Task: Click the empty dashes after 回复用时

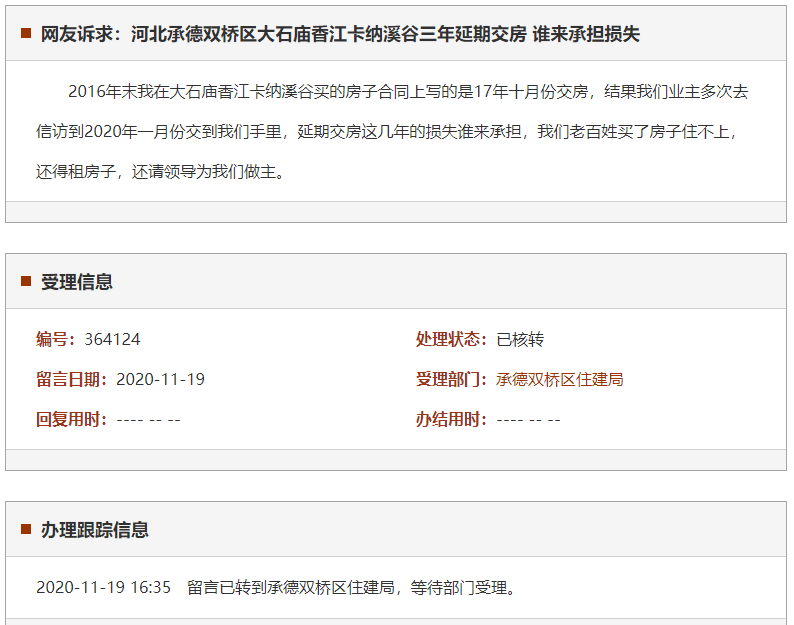Action: pos(148,420)
